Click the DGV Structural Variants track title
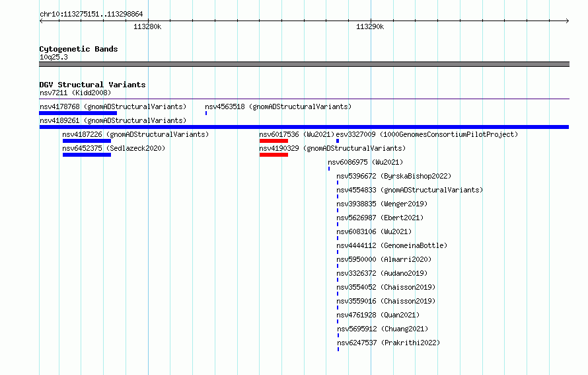This screenshot has height=375, width=588. [x=92, y=85]
